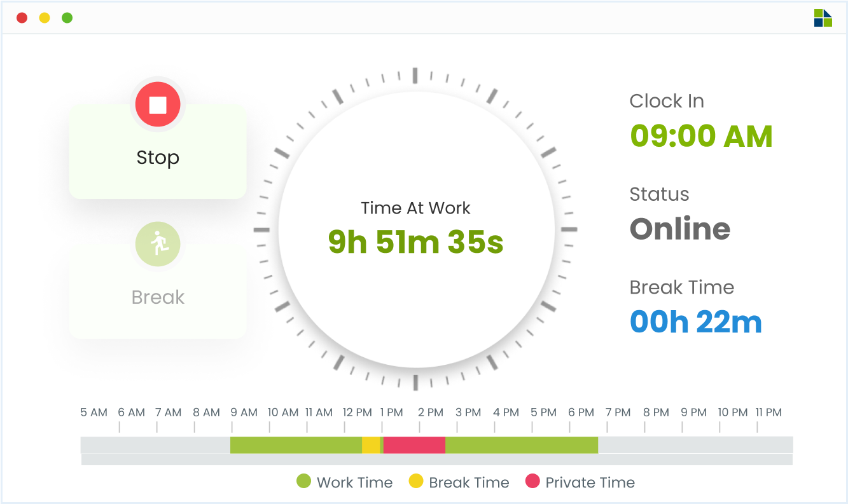The image size is (848, 504).
Task: Click the yellow break segment on the timeline
Action: [371, 445]
